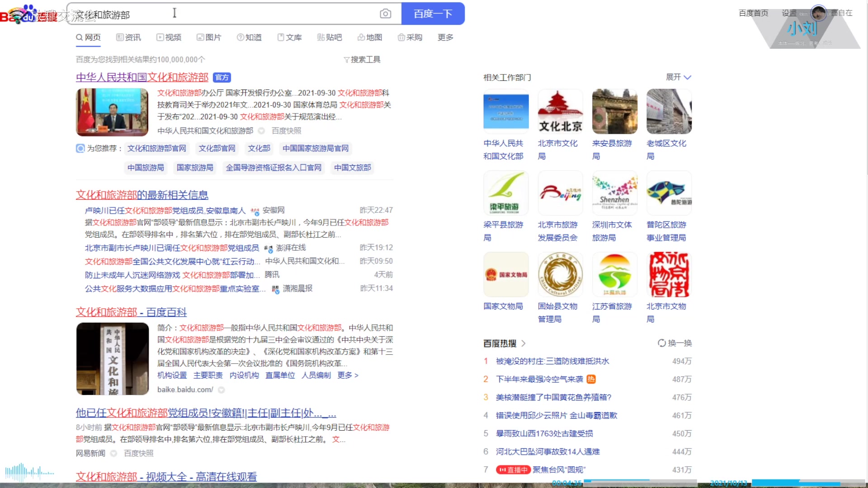Click the 直播中 live badge
Viewport: 868px width, 488px height.
coord(513,470)
